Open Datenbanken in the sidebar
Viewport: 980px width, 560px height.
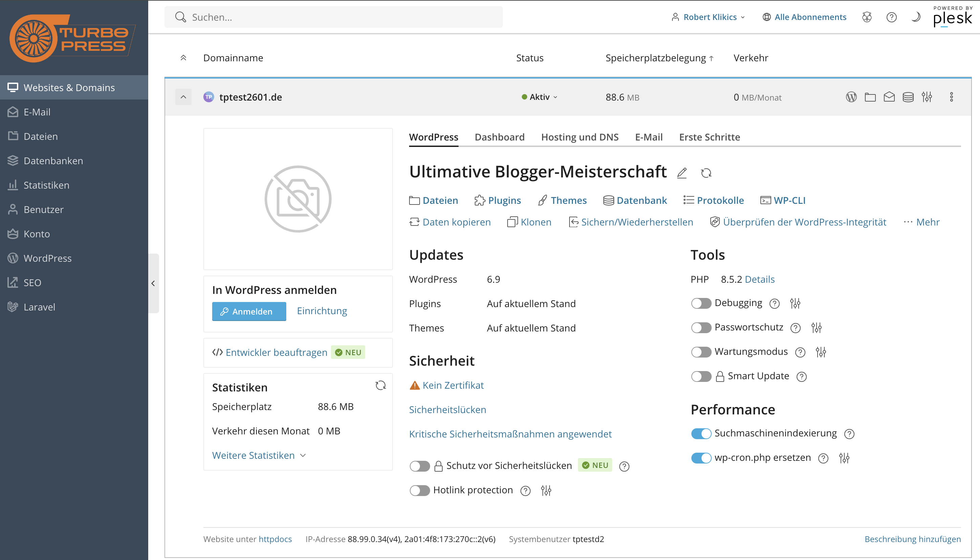click(53, 161)
